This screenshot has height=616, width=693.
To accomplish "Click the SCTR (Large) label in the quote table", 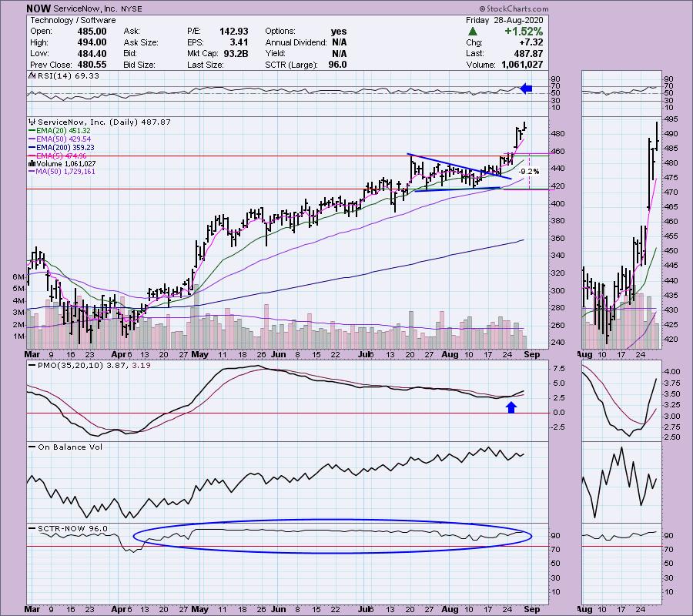I will (x=291, y=65).
